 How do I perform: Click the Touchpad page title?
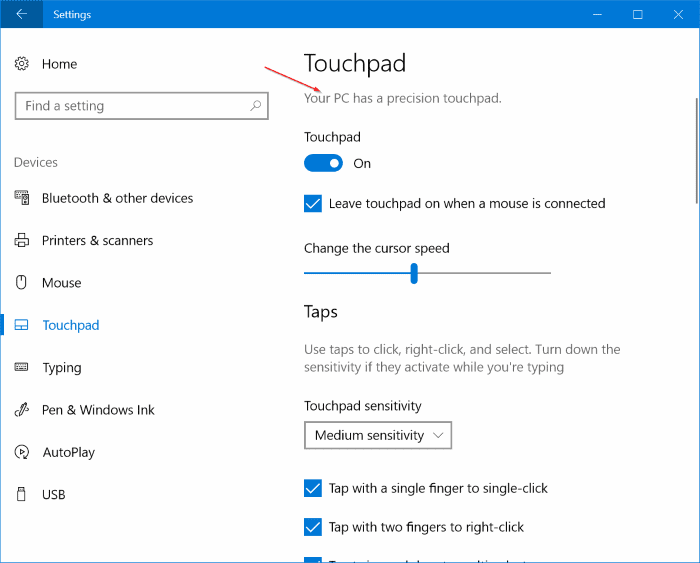coord(355,63)
